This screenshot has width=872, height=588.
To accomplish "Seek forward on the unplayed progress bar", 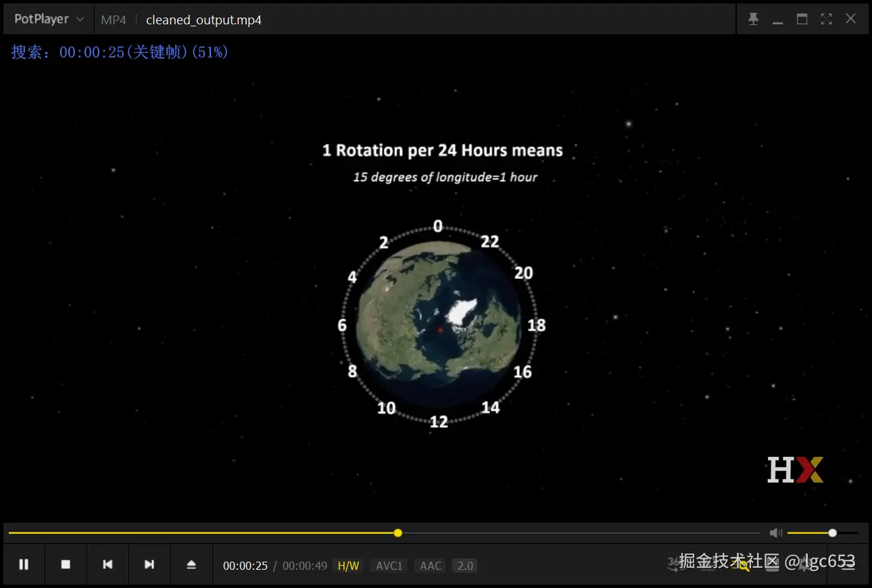I will [x=581, y=533].
